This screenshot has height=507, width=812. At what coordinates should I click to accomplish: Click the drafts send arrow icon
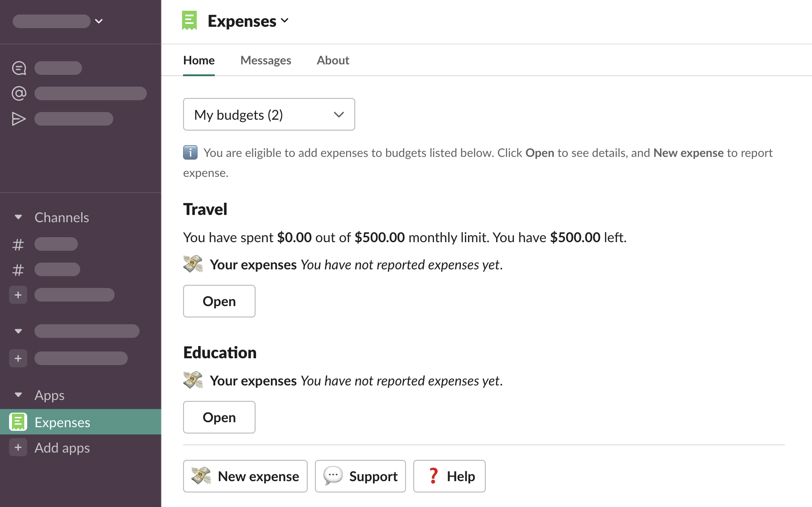point(19,119)
